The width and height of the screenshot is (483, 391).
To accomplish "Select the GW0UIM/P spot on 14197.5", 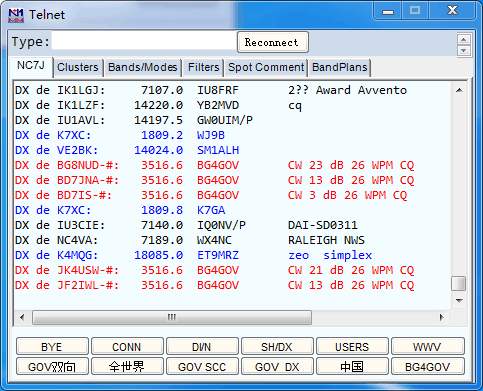I will 134,120.
